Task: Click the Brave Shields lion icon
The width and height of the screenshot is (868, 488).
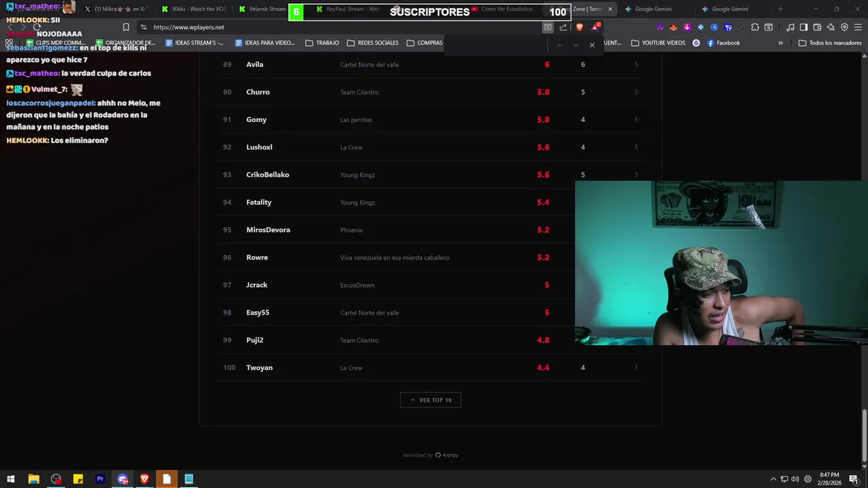Action: pos(579,27)
